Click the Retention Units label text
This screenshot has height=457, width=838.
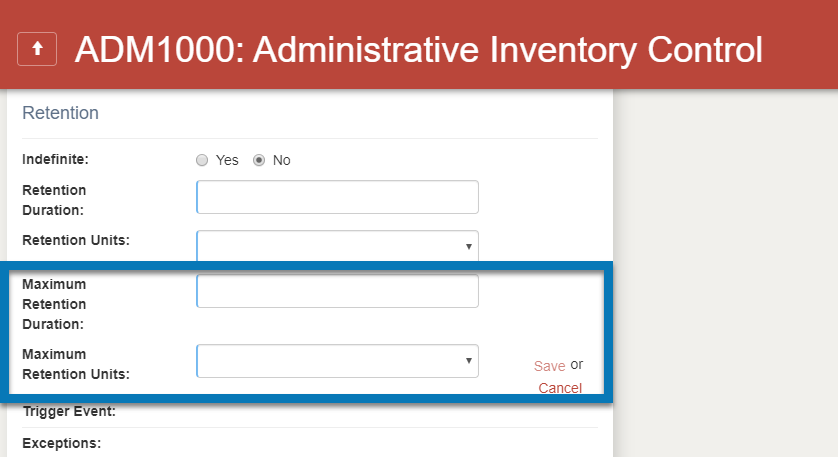pos(76,240)
